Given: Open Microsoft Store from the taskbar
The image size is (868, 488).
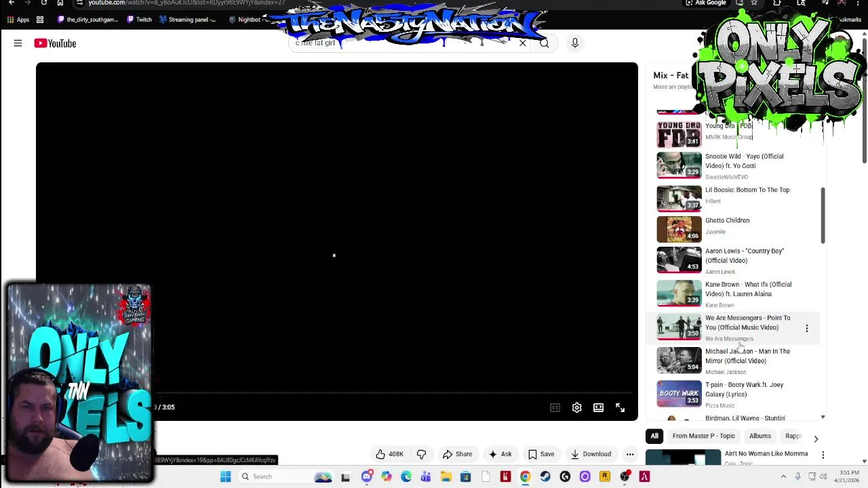Looking at the screenshot, I should [465, 476].
